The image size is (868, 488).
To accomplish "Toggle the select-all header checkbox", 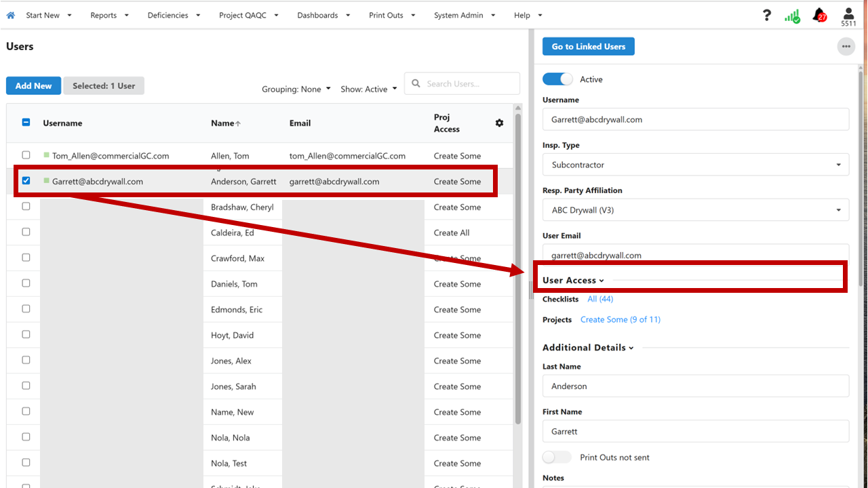I will 26,123.
